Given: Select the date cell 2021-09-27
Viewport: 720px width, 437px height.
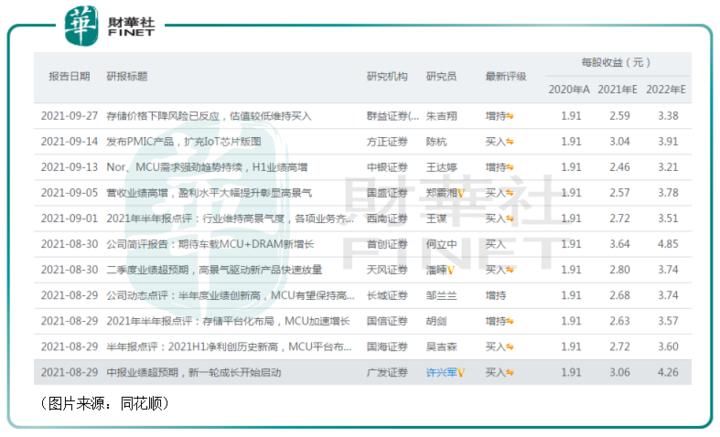Looking at the screenshot, I should coord(69,116).
